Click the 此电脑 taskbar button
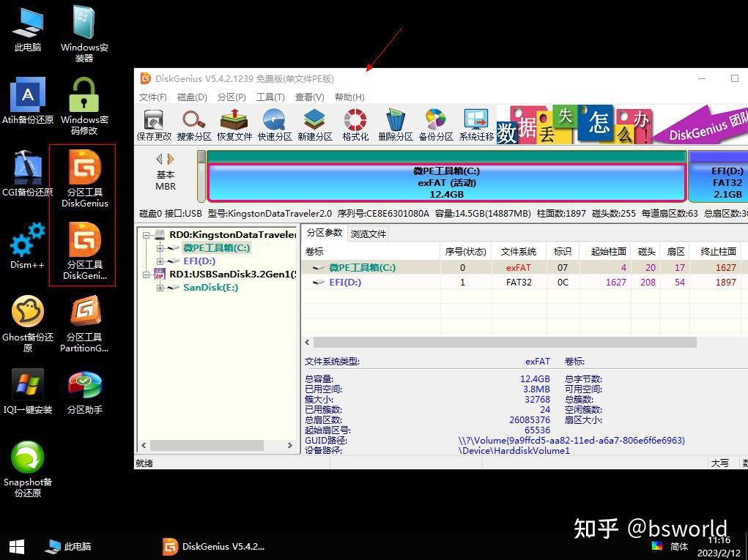The height and width of the screenshot is (560, 748). tap(68, 547)
